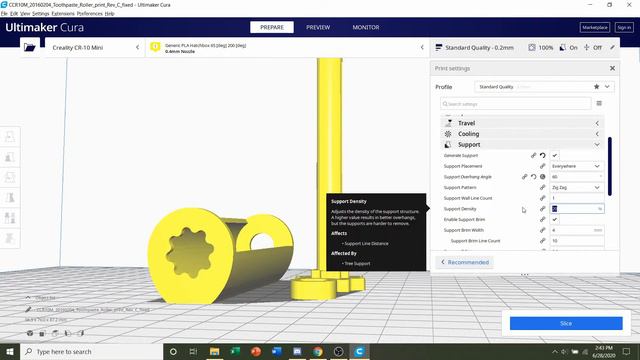The image size is (640, 360).
Task: Select the Rotate tool in left toolbar
Action: click(10, 177)
